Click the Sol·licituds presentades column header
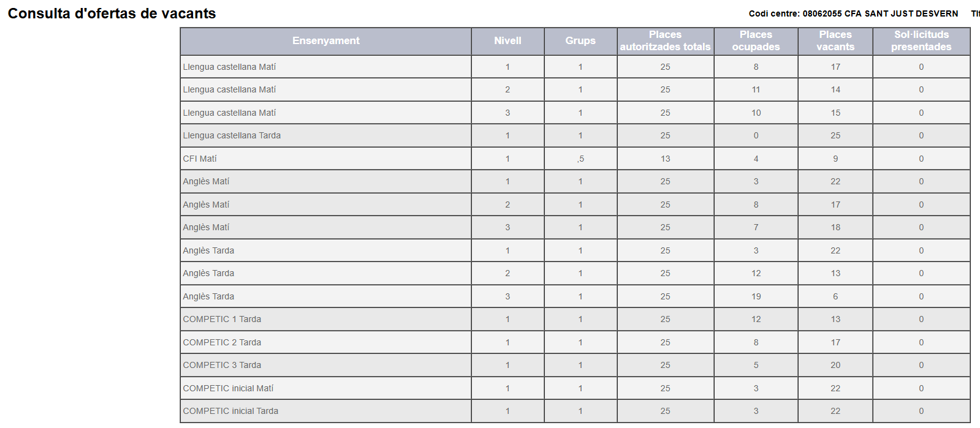980x428 pixels. [921, 41]
